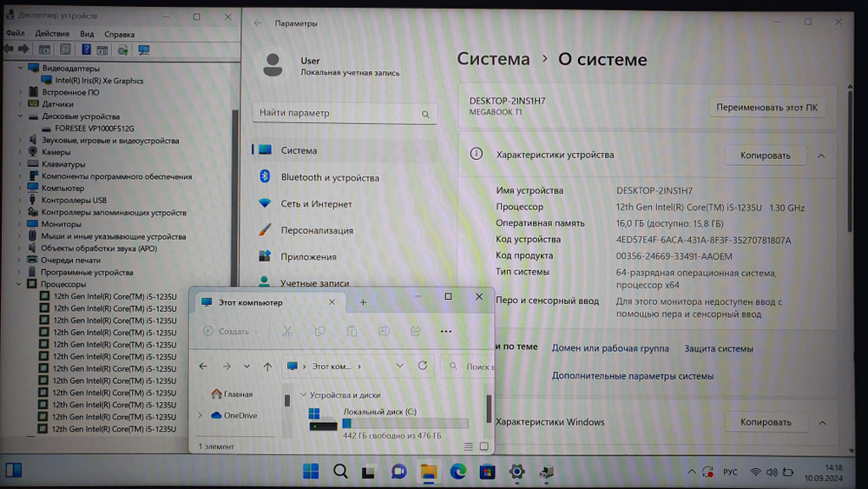This screenshot has height=489, width=868.
Task: Click the Cut scissors icon in Explorer
Action: (x=286, y=331)
